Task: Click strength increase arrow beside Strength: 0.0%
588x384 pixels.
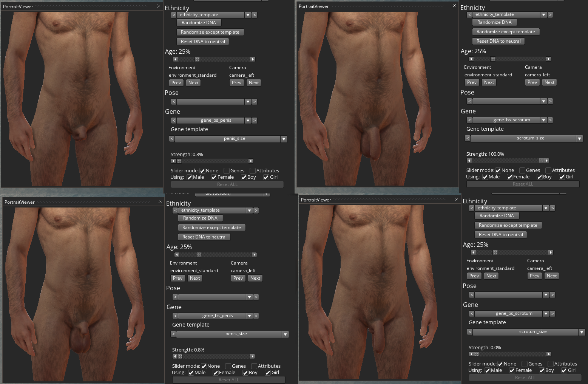Action: 549,354
